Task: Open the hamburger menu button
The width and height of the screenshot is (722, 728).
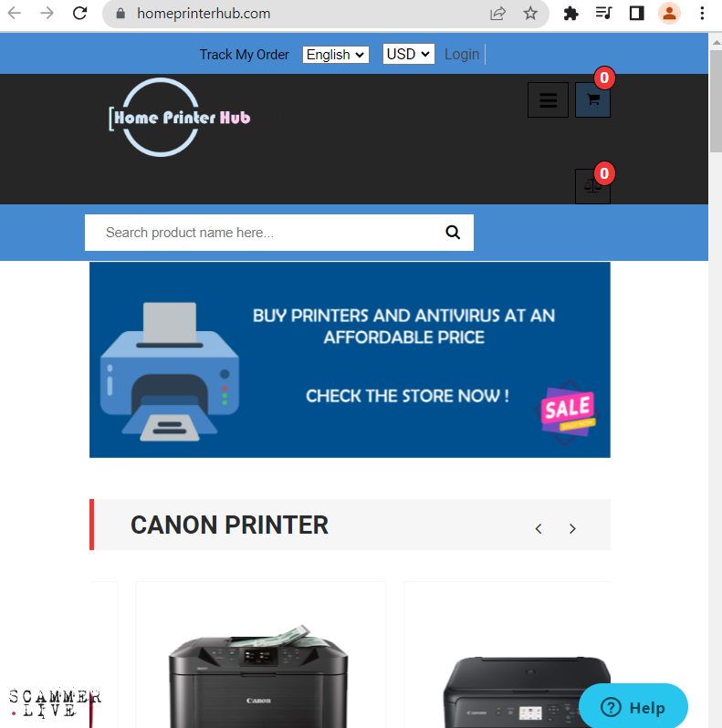Action: [x=548, y=99]
